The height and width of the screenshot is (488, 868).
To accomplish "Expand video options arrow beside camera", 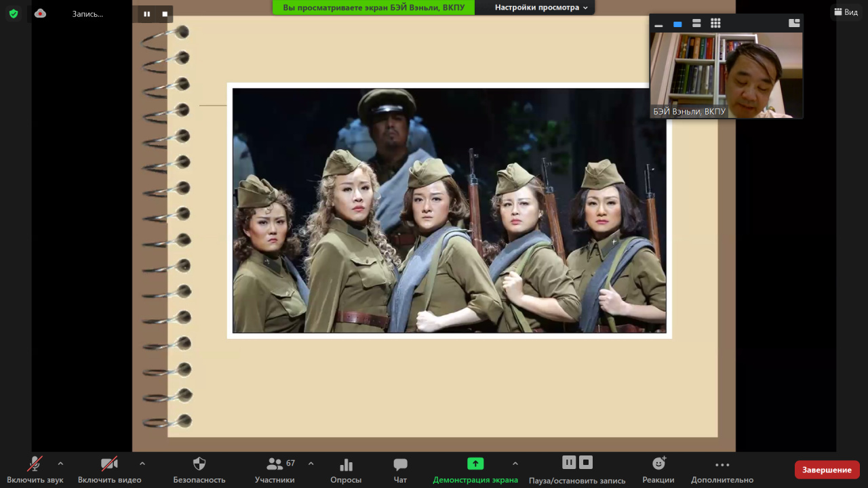I will click(x=142, y=464).
